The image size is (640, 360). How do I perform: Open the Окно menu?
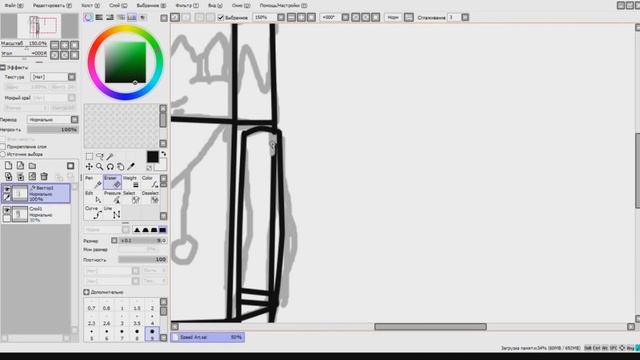pyautogui.click(x=241, y=6)
